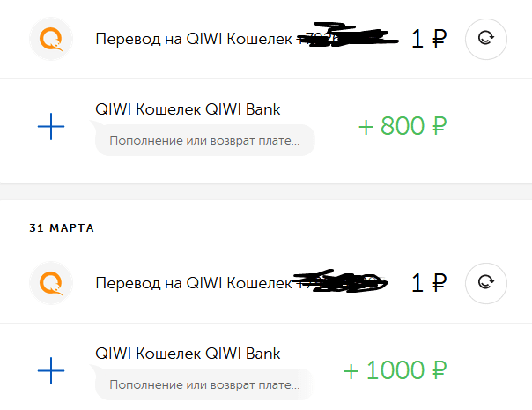This screenshot has width=532, height=410.
Task: Open the QIWI Bank entry with +800 ₽
Action: point(188,110)
